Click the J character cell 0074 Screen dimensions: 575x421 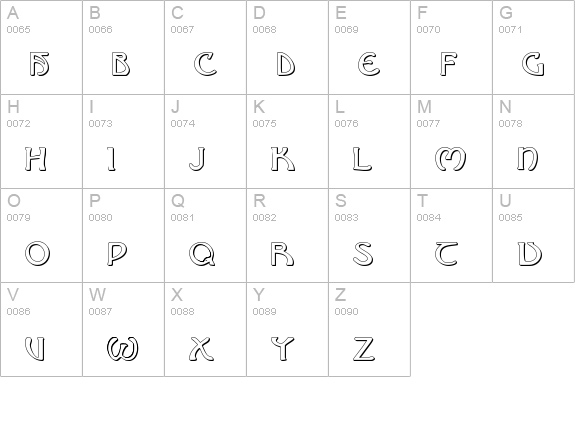[x=205, y=142]
